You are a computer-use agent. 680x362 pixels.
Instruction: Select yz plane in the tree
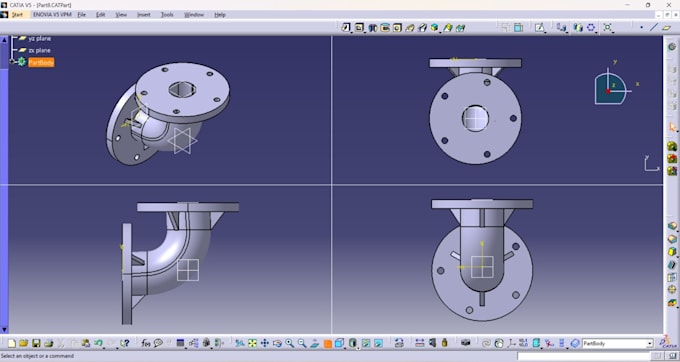39,38
